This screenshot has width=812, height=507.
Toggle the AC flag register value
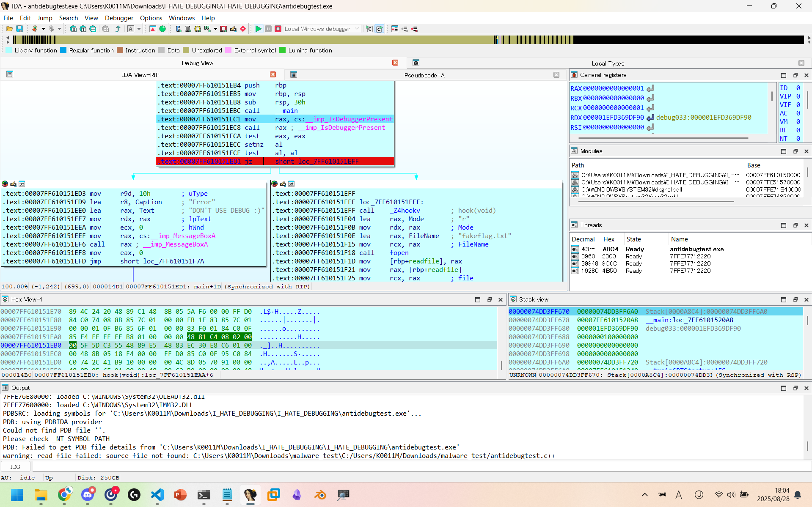click(798, 113)
